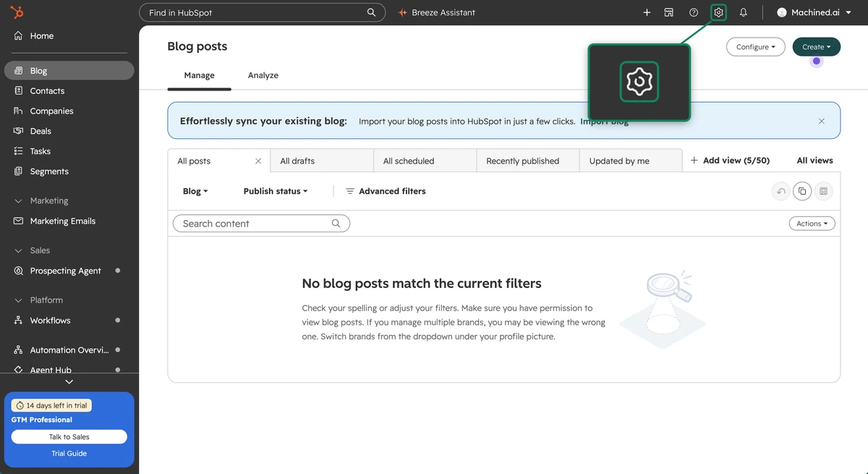Click the save view icon
This screenshot has width=868, height=474.
[824, 192]
